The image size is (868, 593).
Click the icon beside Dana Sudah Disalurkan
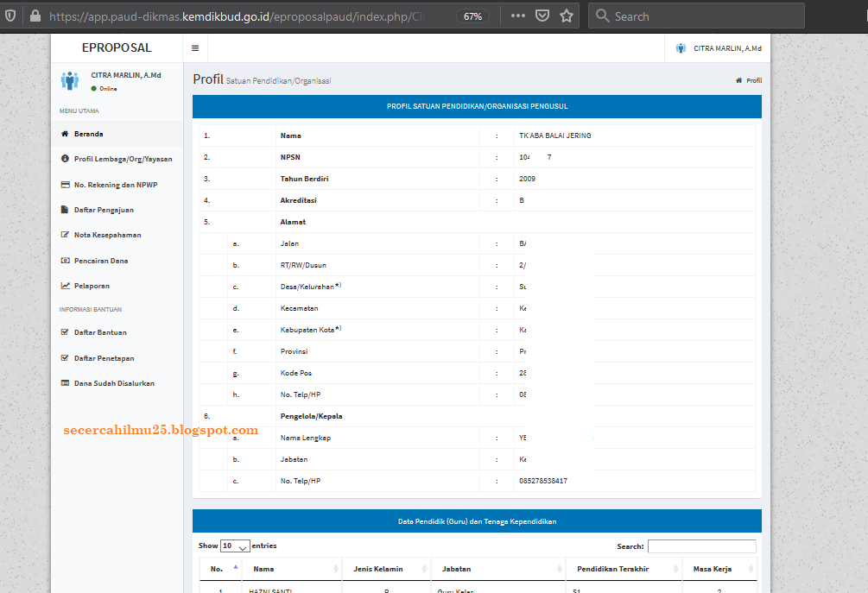pyautogui.click(x=65, y=382)
